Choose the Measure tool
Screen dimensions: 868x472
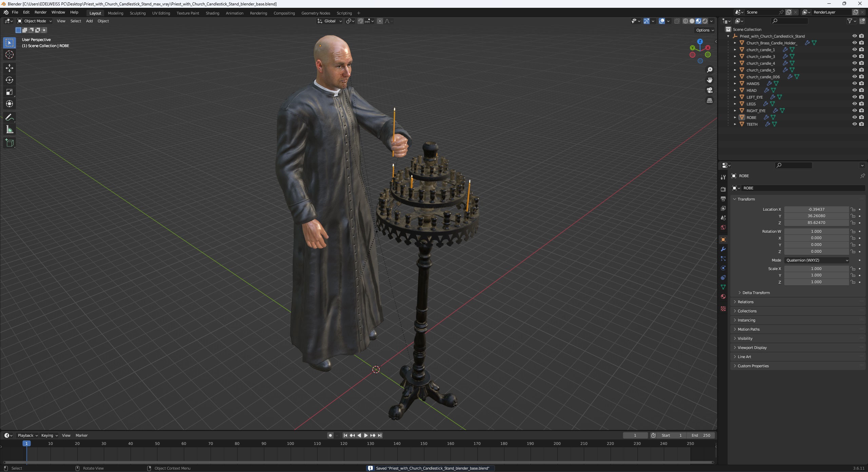point(9,129)
